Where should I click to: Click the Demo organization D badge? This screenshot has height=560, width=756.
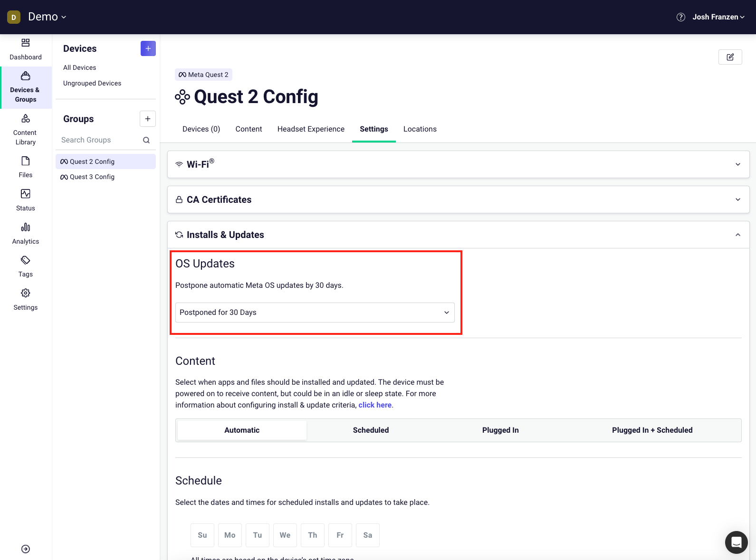pyautogui.click(x=14, y=17)
